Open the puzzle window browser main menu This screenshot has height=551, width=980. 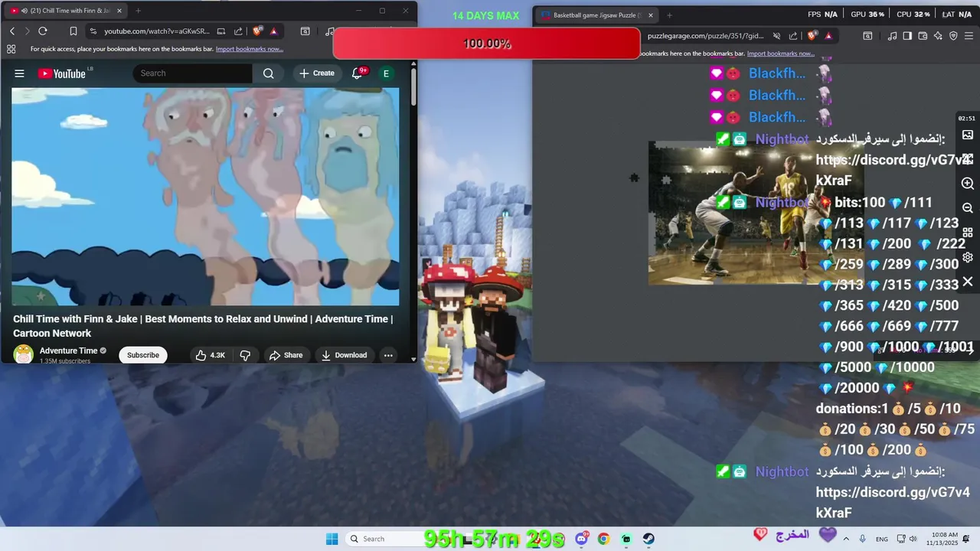[x=969, y=35]
